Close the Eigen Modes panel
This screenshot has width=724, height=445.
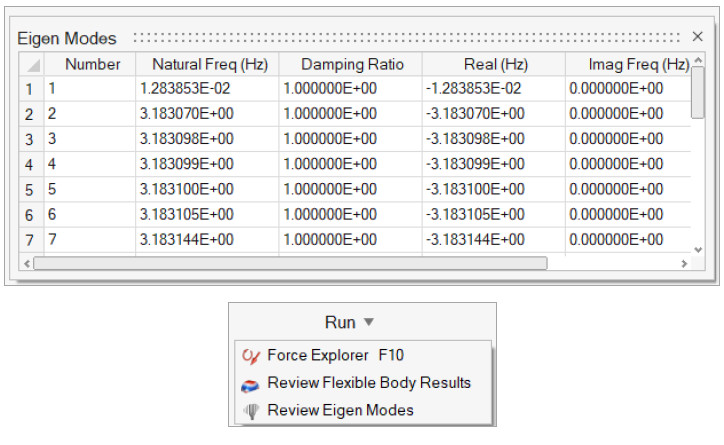(x=697, y=37)
